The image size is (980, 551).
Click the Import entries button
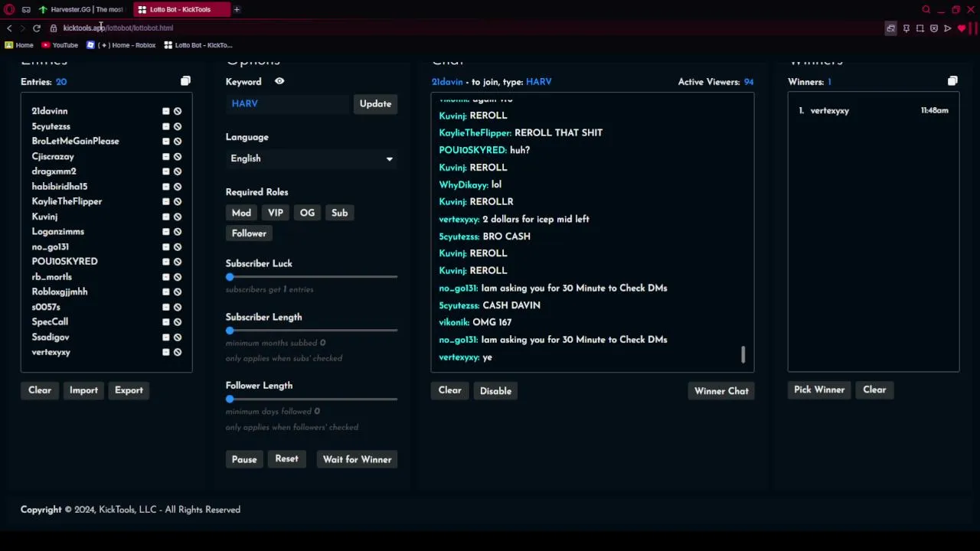click(83, 390)
